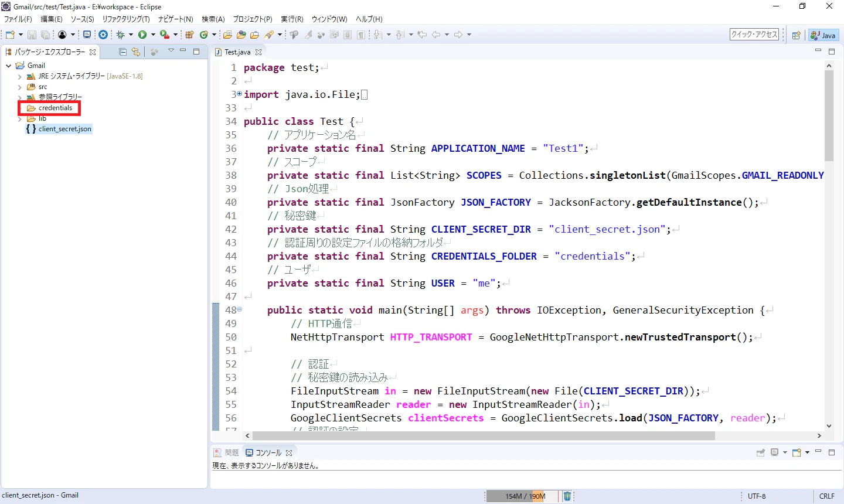Switch to the 問題 tab
The height and width of the screenshot is (504, 844).
(x=226, y=452)
